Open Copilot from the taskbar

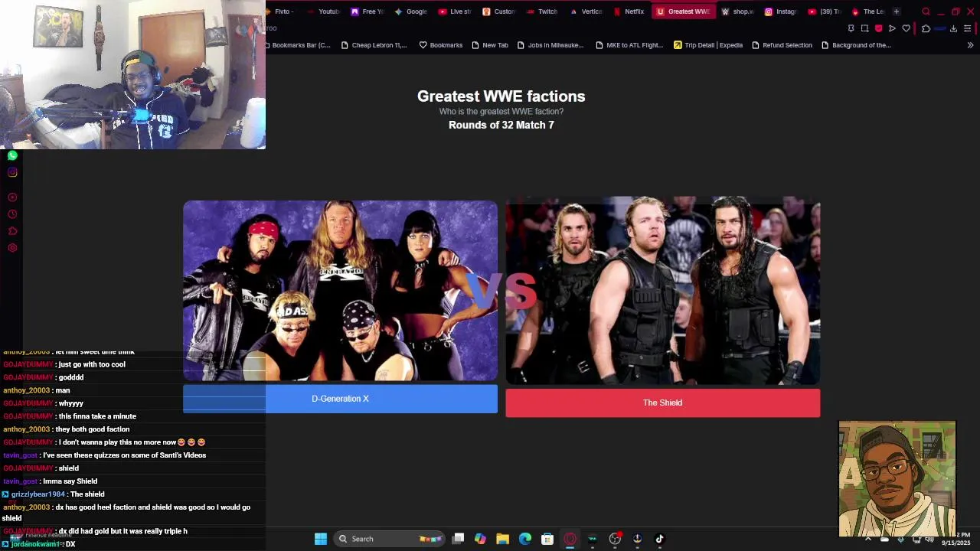(x=480, y=539)
